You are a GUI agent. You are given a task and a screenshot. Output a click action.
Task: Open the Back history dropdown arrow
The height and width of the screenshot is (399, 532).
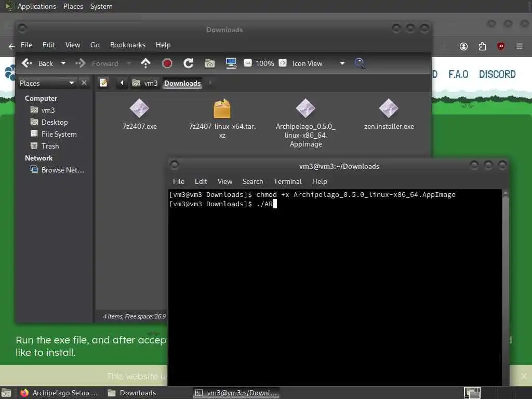63,63
